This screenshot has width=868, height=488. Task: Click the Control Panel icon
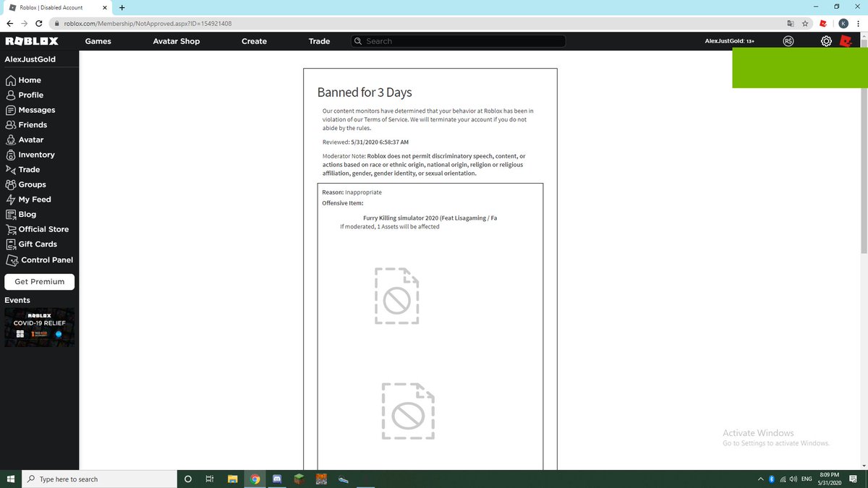click(11, 260)
